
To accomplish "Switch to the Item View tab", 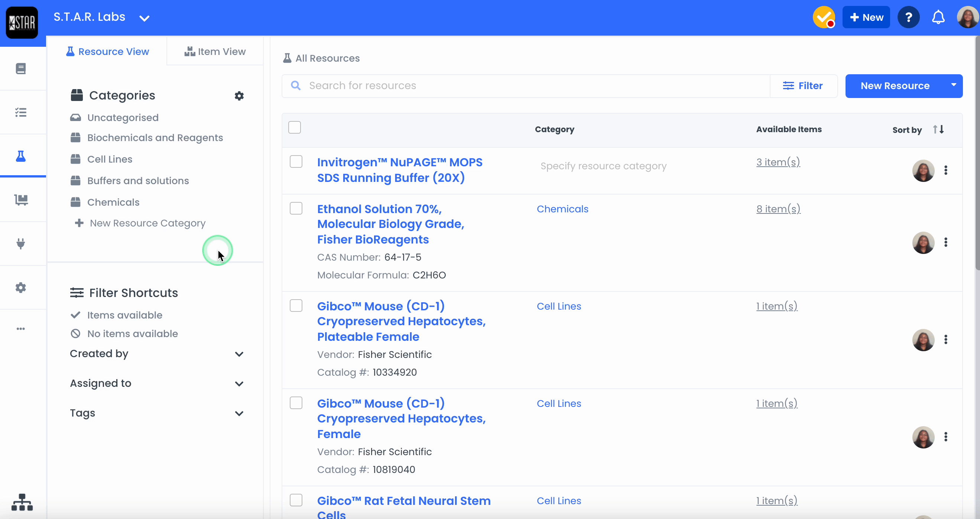I will (215, 51).
